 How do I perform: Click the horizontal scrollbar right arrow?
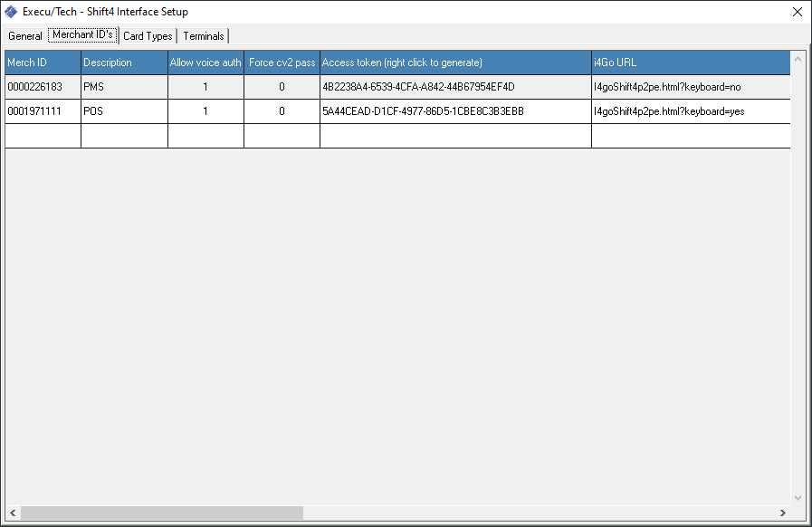pyautogui.click(x=783, y=513)
